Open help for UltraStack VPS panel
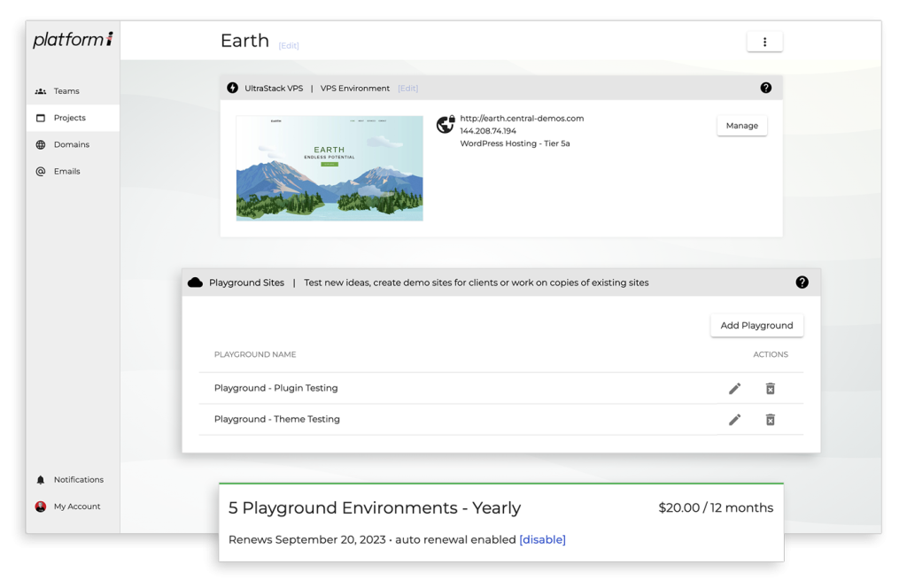This screenshot has height=588, width=907. click(x=765, y=88)
